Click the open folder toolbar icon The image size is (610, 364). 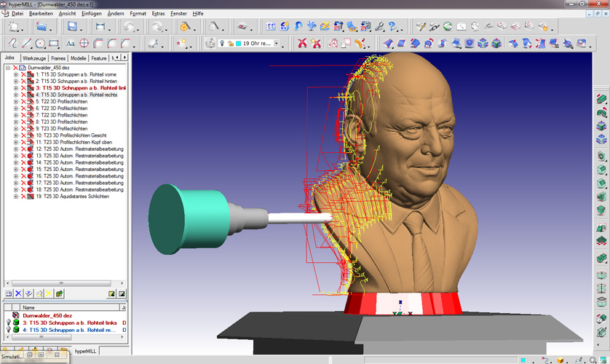pos(42,26)
